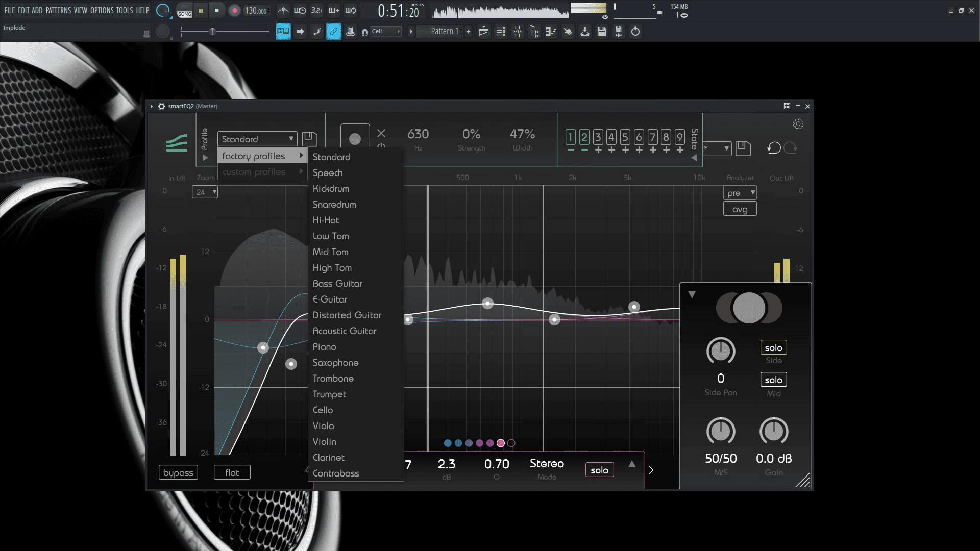Image resolution: width=980 pixels, height=551 pixels.
Task: Toggle the avg analyzer button
Action: click(x=740, y=209)
